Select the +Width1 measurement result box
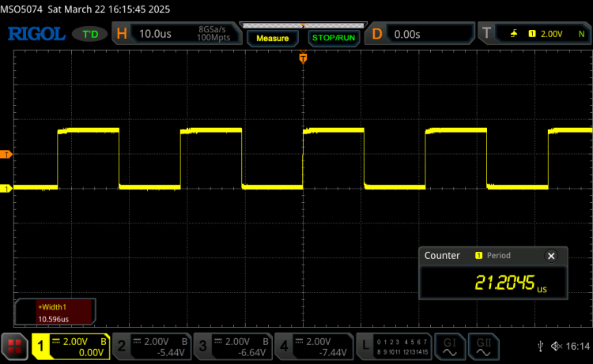 [55, 312]
